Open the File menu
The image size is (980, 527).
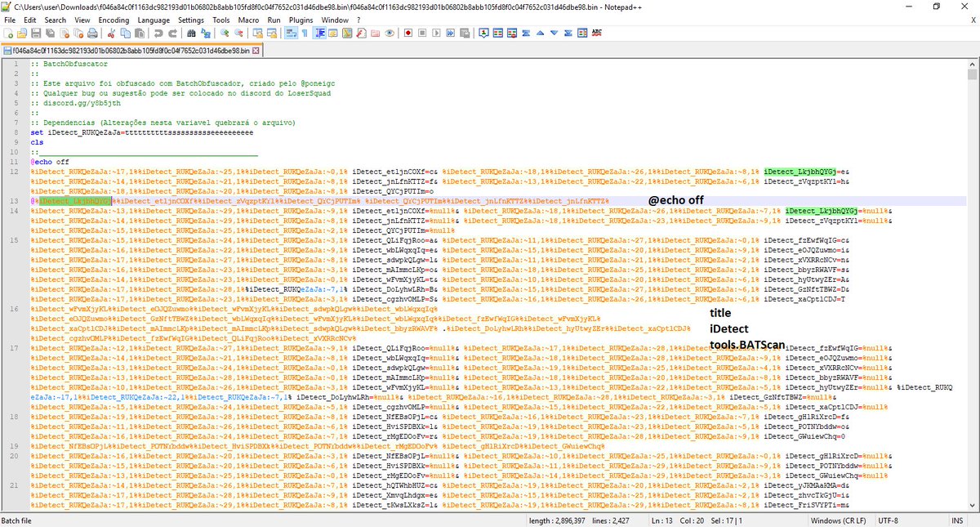coord(10,19)
